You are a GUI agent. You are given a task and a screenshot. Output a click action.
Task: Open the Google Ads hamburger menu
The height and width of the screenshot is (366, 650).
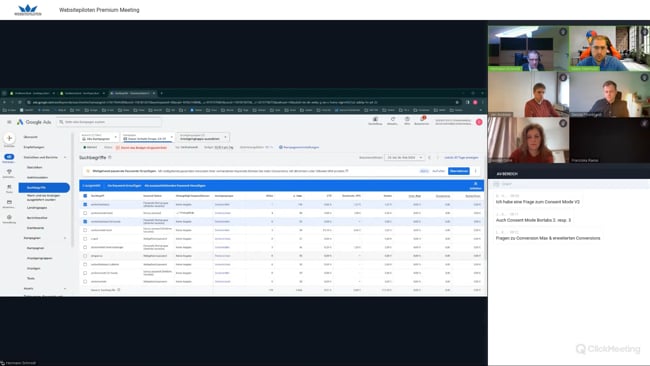click(9, 122)
